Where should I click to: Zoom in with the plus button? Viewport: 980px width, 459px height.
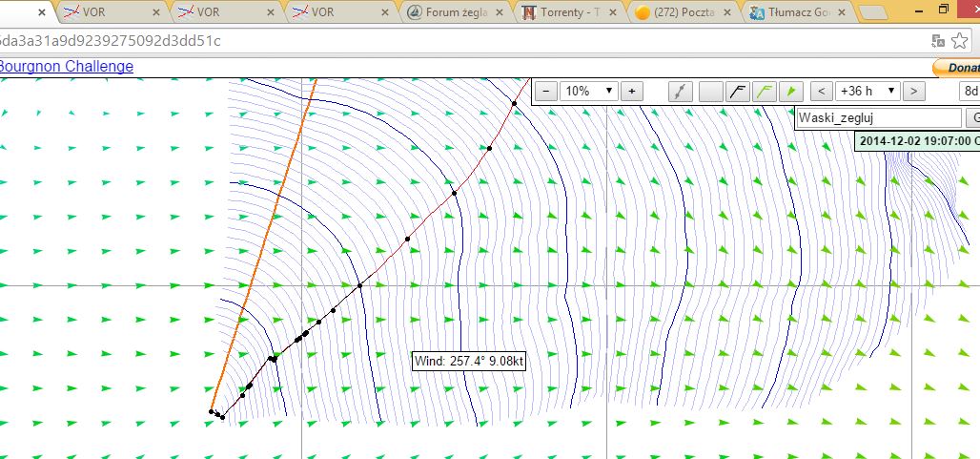tap(632, 92)
